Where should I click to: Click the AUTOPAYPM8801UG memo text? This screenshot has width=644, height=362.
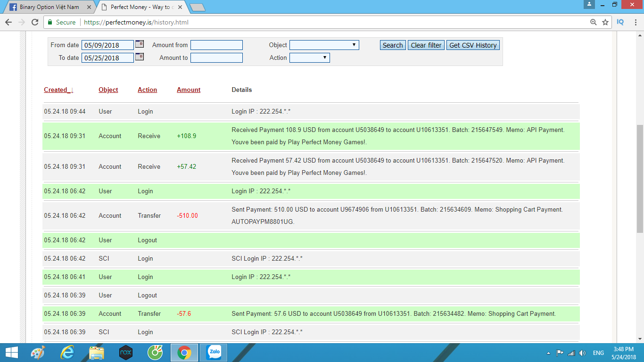pyautogui.click(x=263, y=222)
